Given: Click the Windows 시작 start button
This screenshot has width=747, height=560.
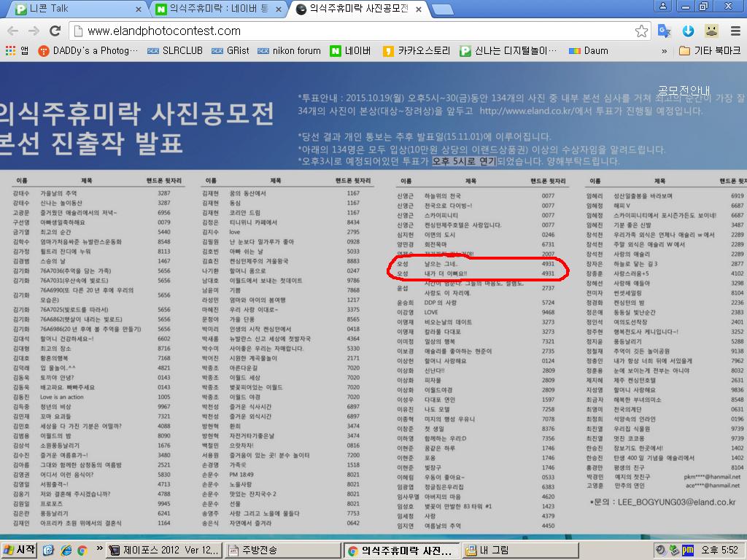Looking at the screenshot, I should [20, 551].
